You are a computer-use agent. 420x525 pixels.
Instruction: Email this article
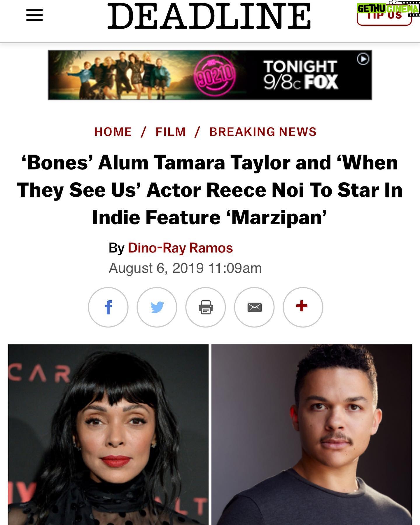click(254, 307)
